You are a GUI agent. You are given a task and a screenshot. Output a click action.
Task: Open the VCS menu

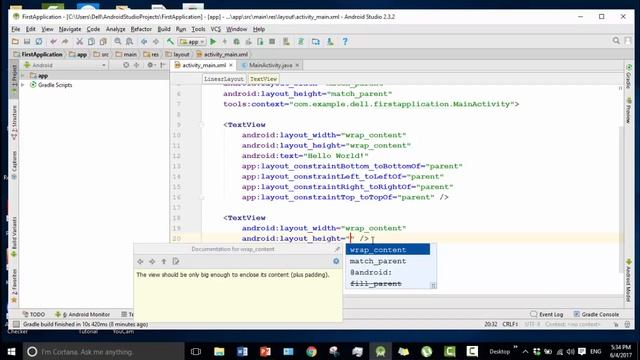[x=216, y=29]
